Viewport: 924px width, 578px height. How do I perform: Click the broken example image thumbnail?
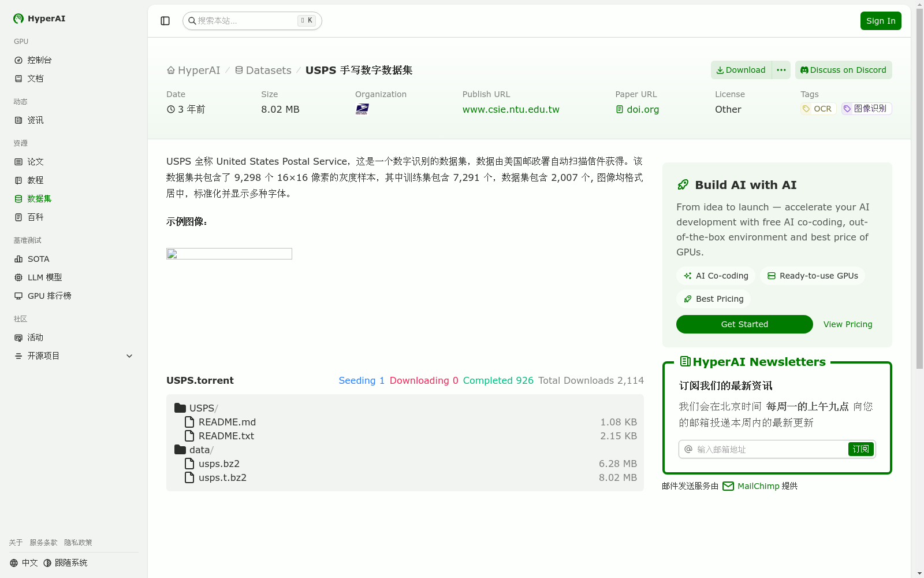pos(229,254)
